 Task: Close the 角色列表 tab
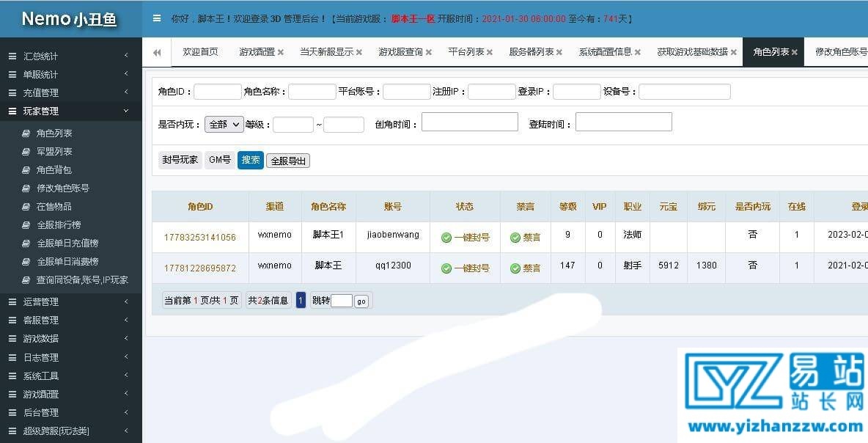[x=795, y=52]
